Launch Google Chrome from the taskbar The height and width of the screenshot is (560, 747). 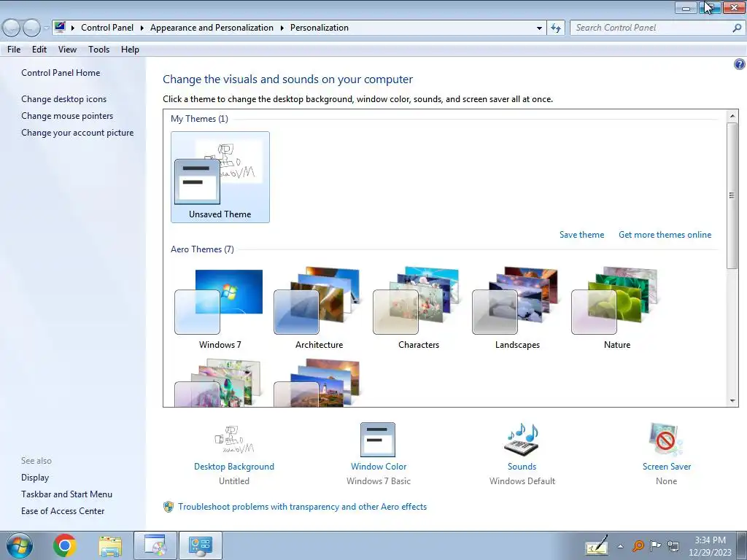[x=65, y=545]
